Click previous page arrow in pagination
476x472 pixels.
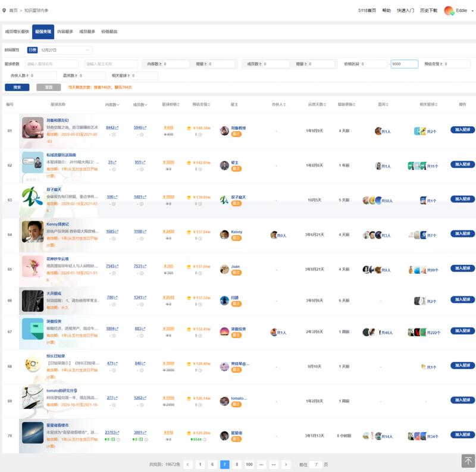[187, 464]
